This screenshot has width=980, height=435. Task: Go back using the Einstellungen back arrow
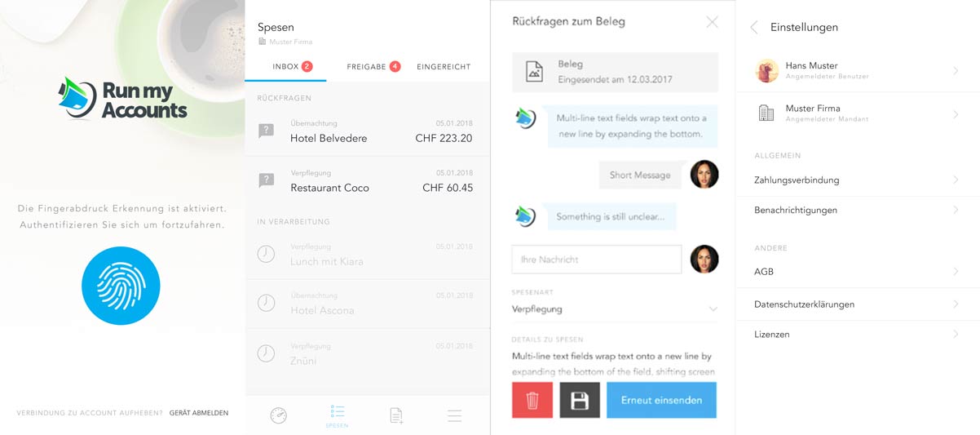coord(753,28)
